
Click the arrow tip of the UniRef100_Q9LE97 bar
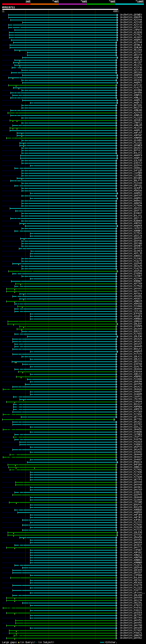coord(117,324)
